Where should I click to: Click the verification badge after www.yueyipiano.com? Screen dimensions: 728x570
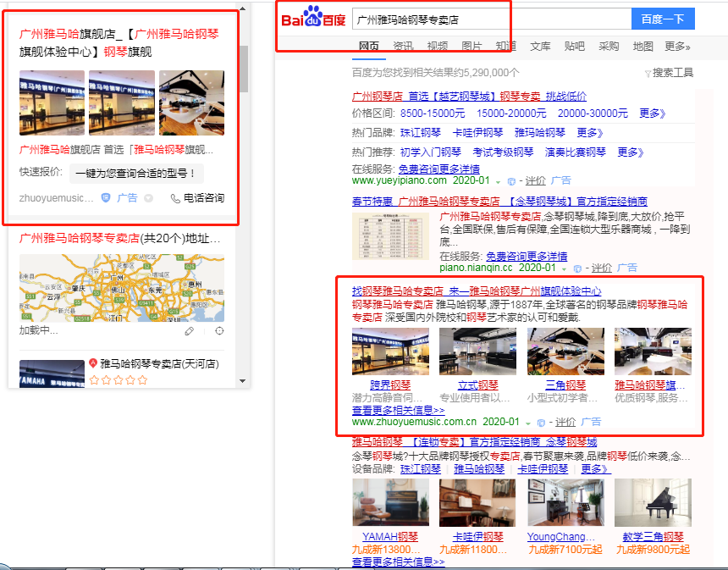tap(511, 181)
